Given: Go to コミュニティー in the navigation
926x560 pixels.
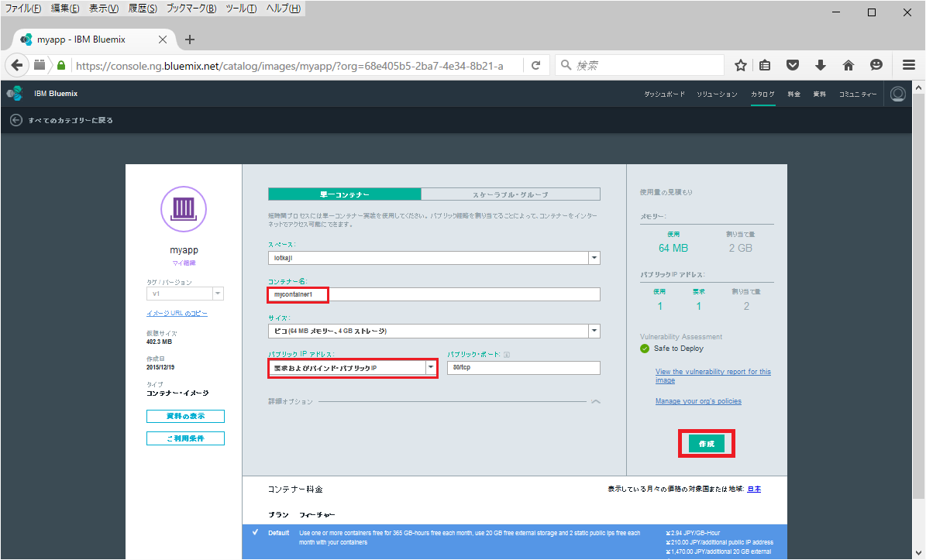Looking at the screenshot, I should (x=858, y=94).
